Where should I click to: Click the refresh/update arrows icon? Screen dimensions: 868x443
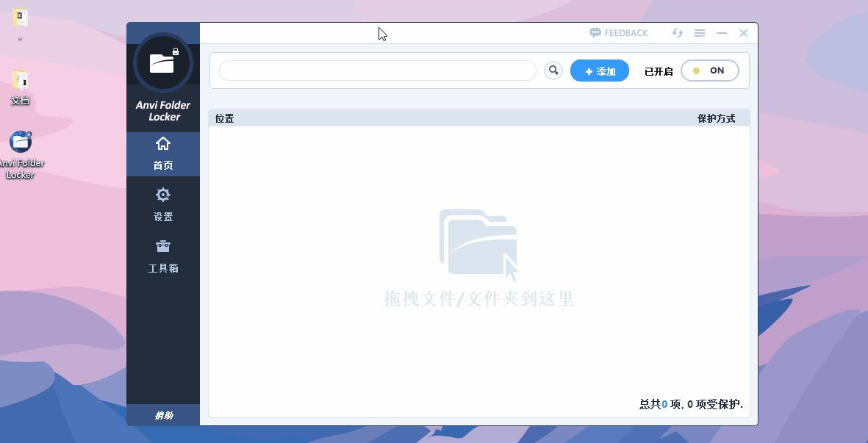[678, 33]
